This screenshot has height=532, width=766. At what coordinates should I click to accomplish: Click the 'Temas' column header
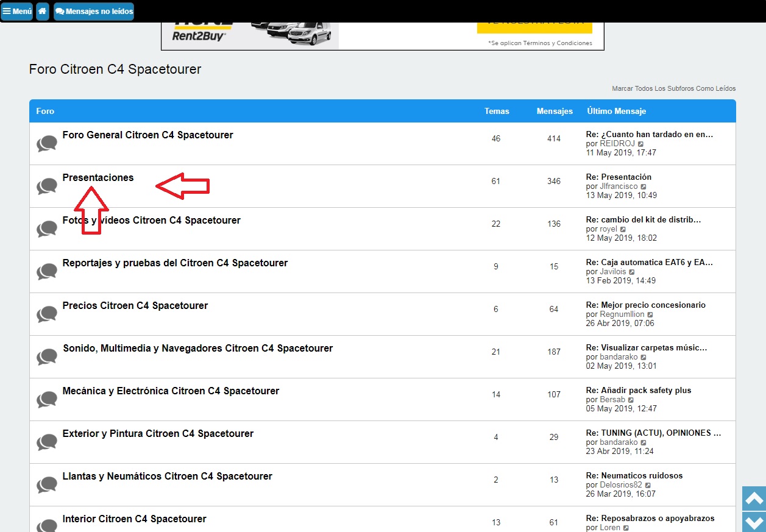(497, 111)
